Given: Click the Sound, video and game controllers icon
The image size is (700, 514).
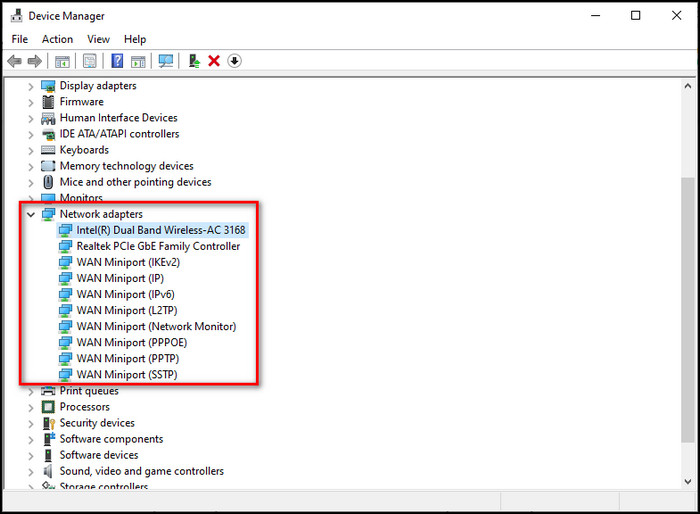Looking at the screenshot, I should [48, 471].
